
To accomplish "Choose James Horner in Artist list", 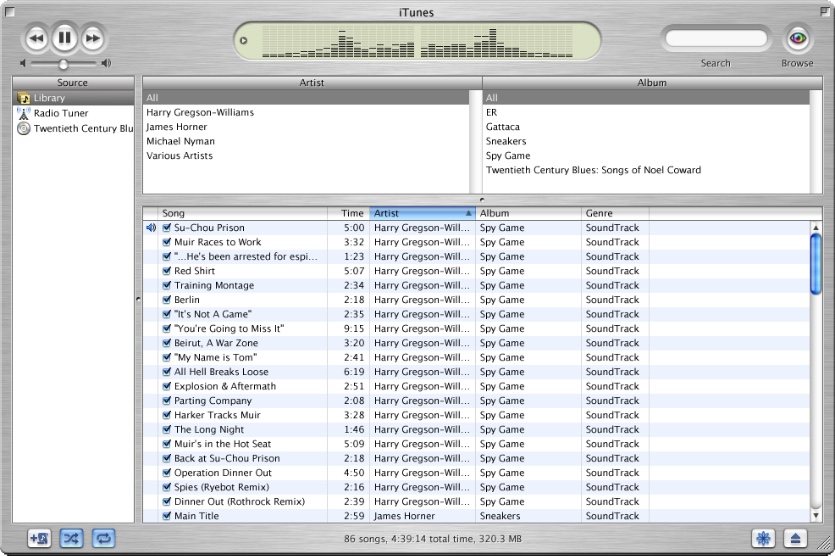I will click(177, 127).
